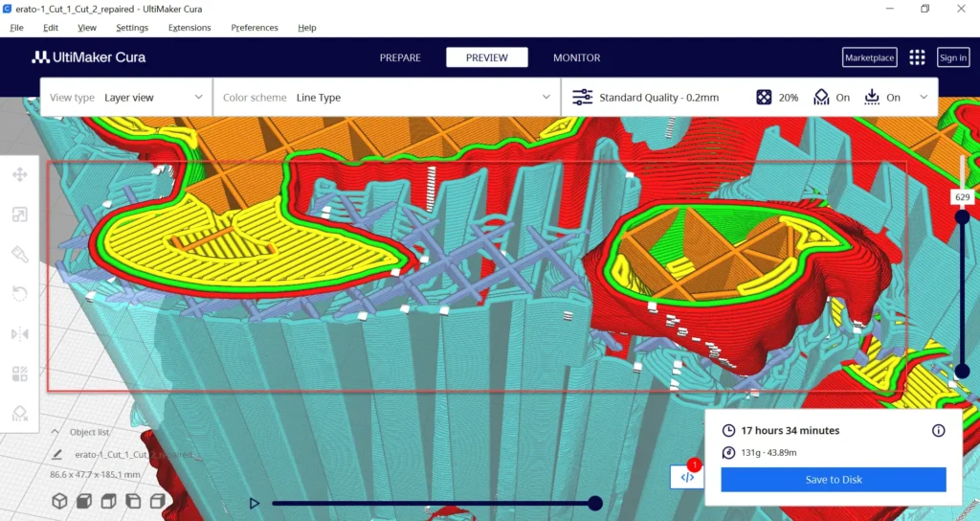The image size is (980, 521).
Task: Switch to the PREVIEW stage
Action: (x=487, y=57)
